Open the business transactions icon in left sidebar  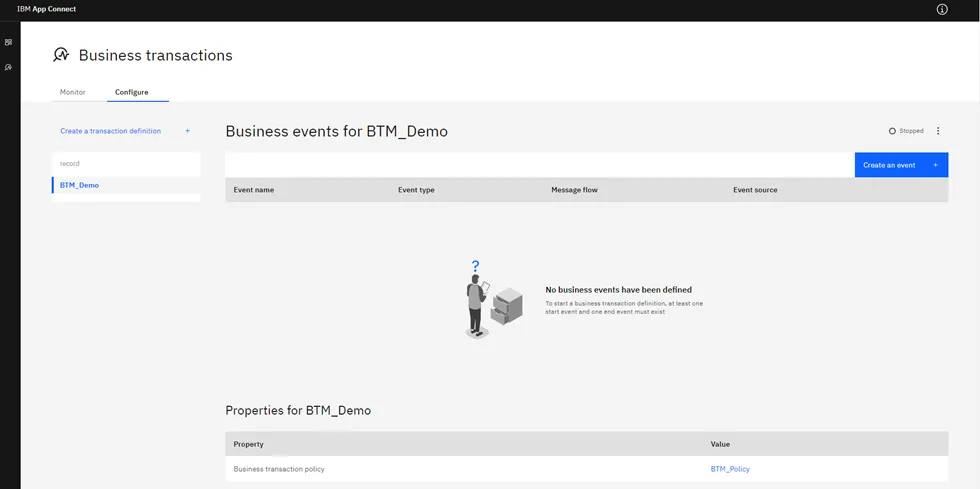point(8,67)
